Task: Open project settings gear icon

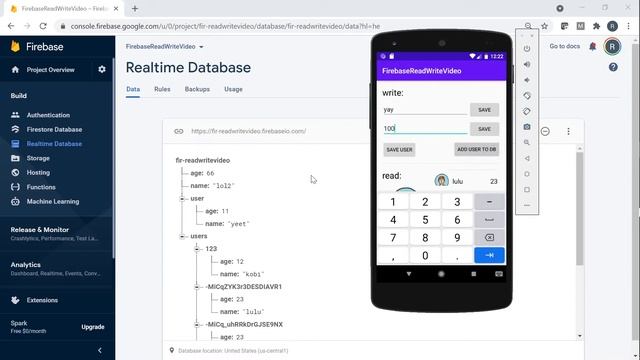Action: click(102, 69)
